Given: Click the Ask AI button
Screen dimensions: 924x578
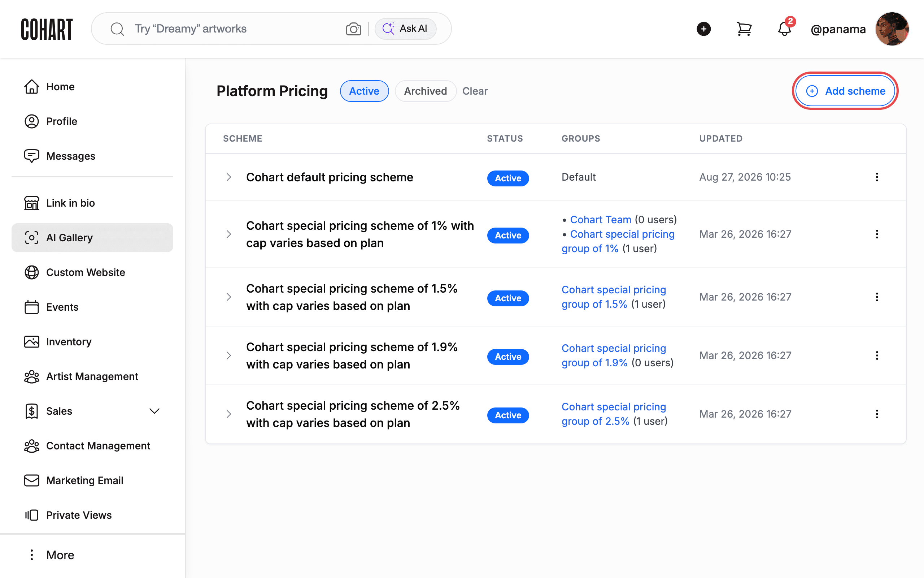Looking at the screenshot, I should [x=405, y=29].
